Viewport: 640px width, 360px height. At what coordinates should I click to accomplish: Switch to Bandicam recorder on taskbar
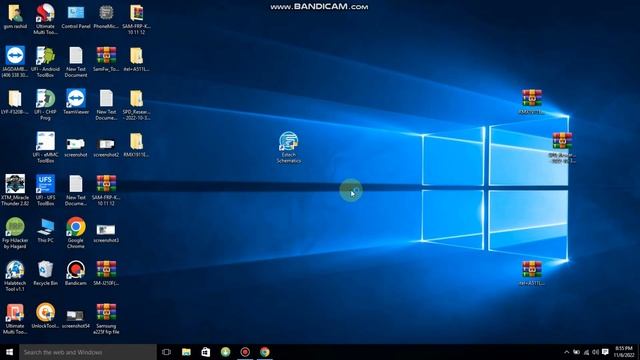point(245,352)
